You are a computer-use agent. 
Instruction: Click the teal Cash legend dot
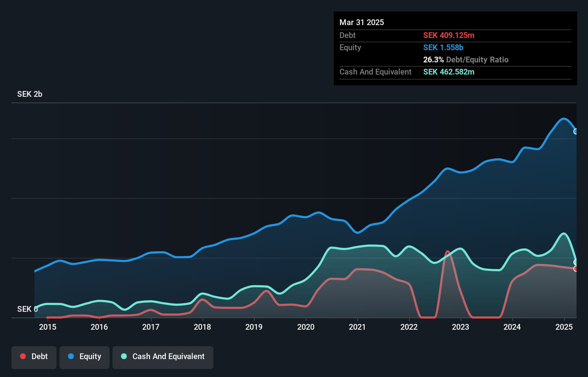(x=124, y=356)
